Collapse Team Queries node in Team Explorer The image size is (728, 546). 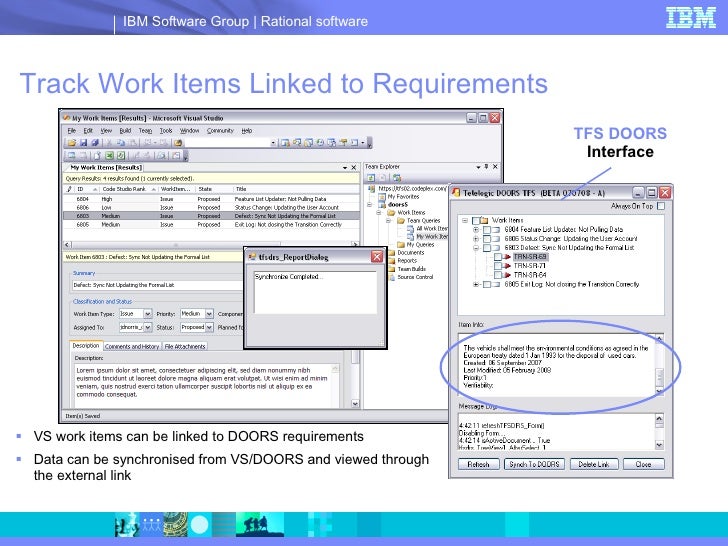pos(388,221)
